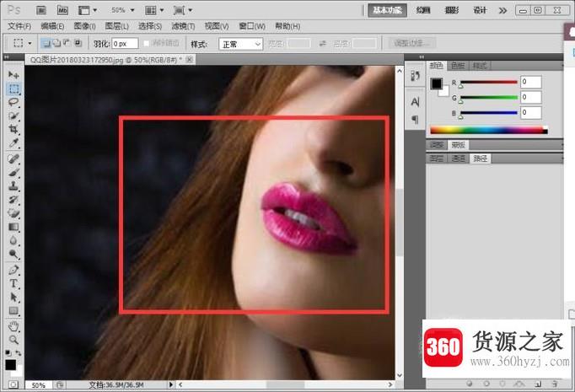Open the 帮助(H) menu
The image size is (575, 392).
point(287,26)
